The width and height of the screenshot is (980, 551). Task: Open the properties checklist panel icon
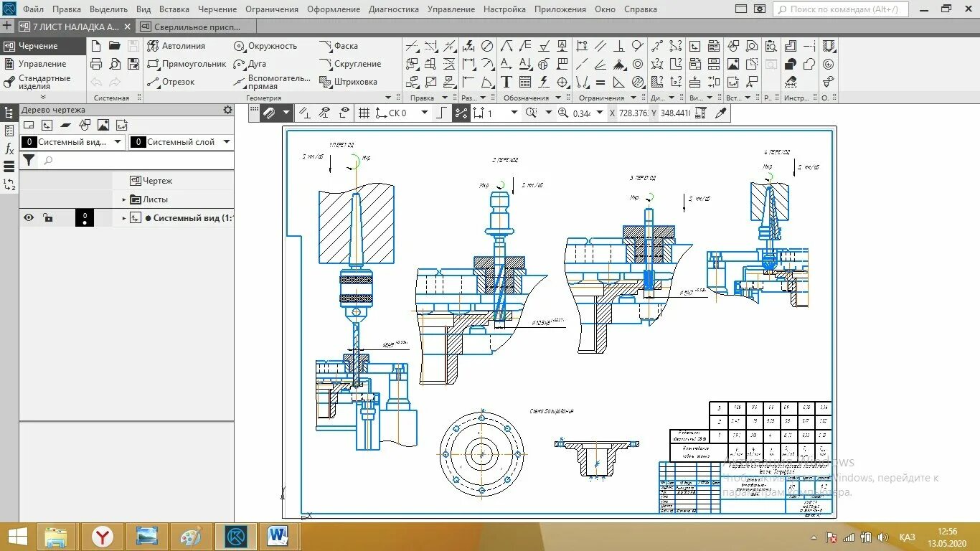[9, 131]
